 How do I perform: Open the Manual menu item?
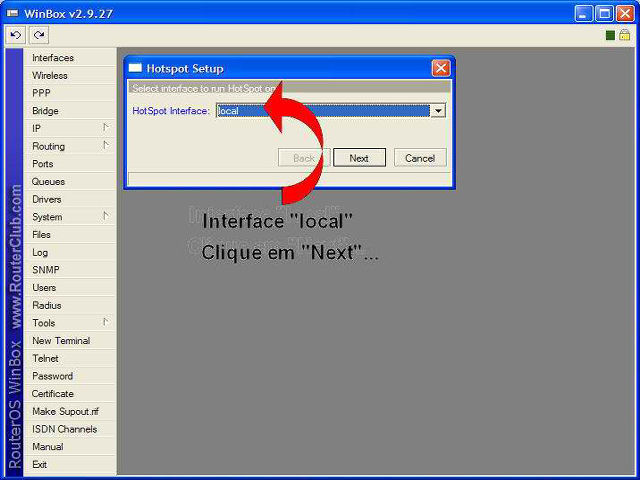click(x=70, y=447)
